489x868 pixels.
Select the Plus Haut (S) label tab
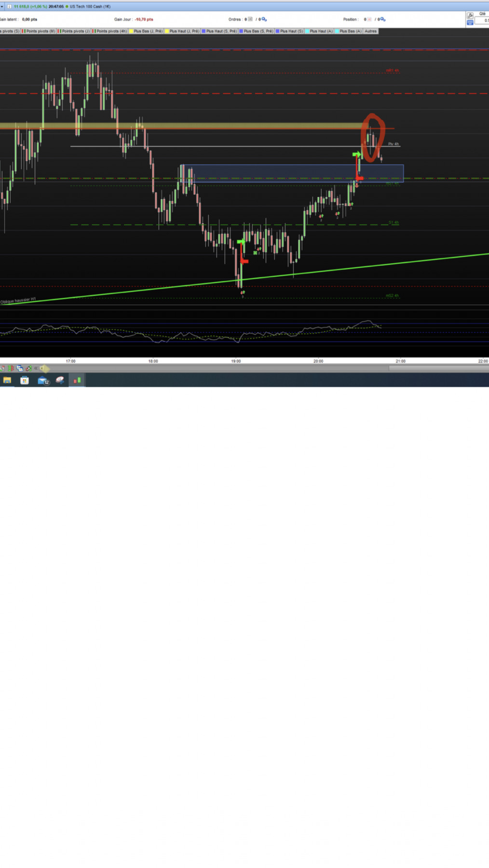pyautogui.click(x=289, y=31)
